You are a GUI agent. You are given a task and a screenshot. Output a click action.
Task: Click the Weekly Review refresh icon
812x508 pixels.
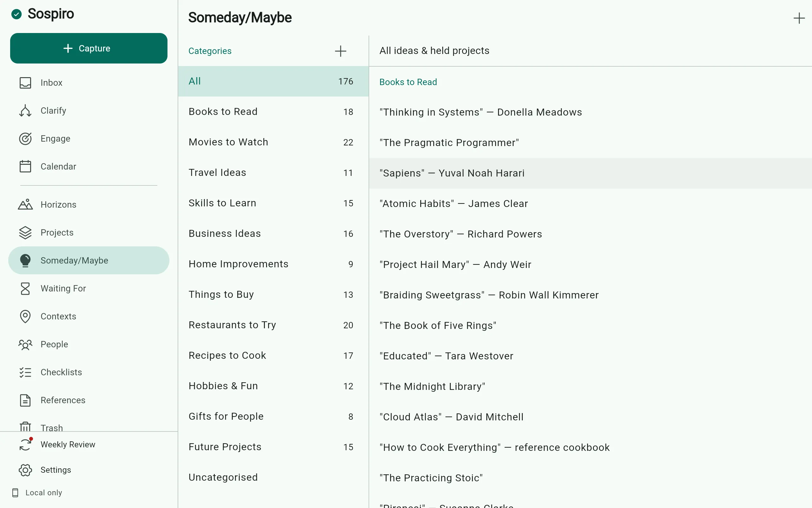25,444
